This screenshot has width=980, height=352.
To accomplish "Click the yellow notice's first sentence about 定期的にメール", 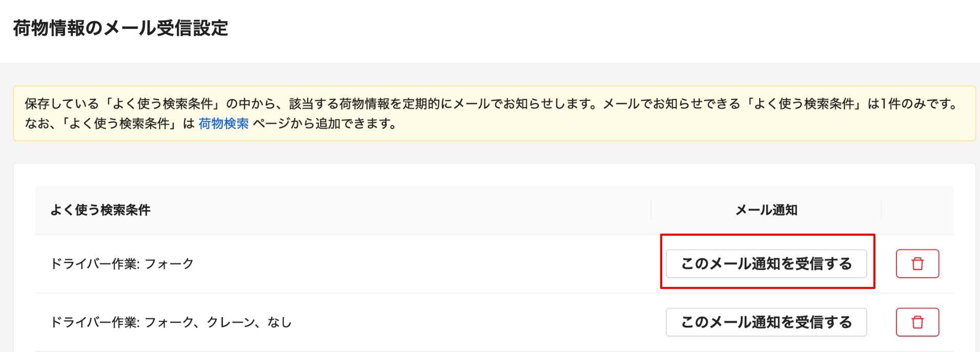I will (x=311, y=104).
